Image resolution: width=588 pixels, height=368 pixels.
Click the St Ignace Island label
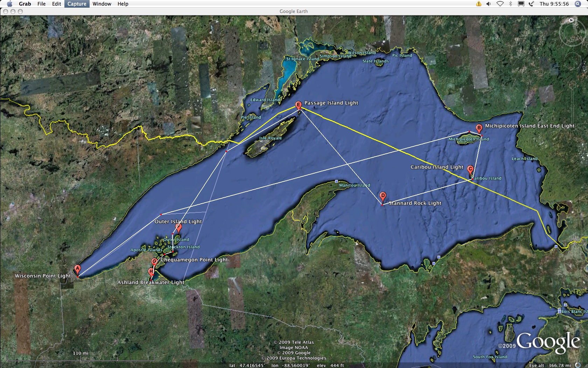pos(303,59)
